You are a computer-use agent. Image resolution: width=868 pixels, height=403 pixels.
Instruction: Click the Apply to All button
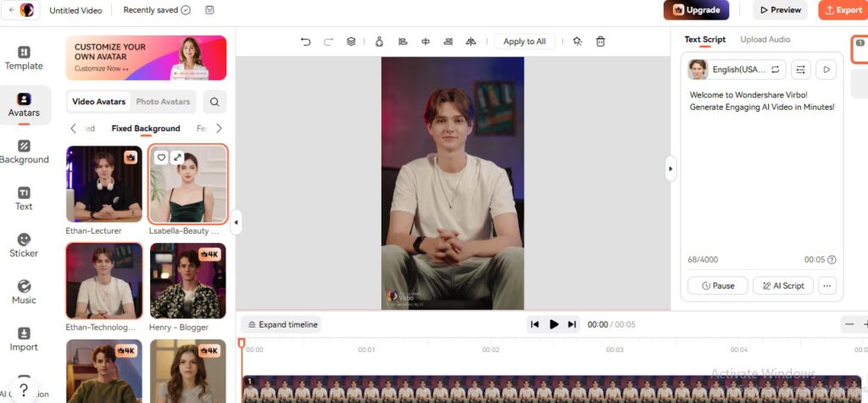(x=525, y=41)
